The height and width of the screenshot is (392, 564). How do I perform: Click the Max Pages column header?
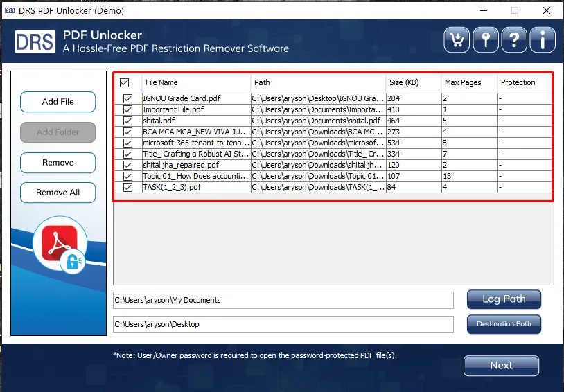pos(469,82)
